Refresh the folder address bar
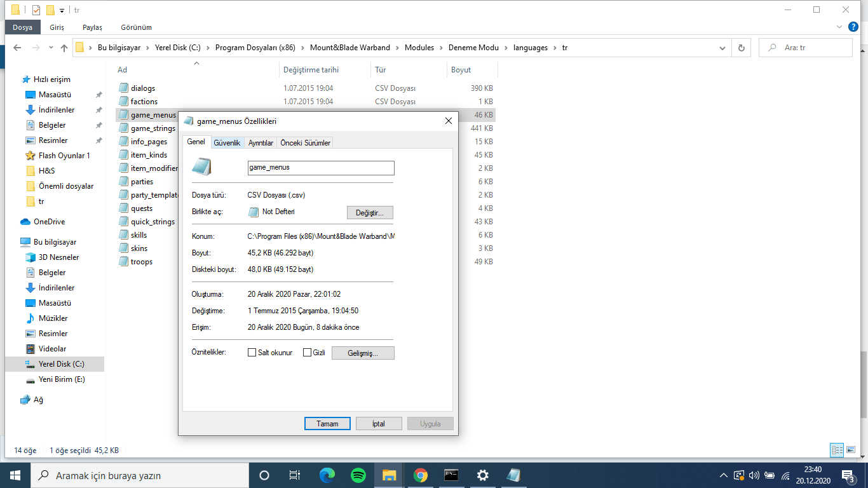Screen dimensions: 868x488 pos(741,48)
